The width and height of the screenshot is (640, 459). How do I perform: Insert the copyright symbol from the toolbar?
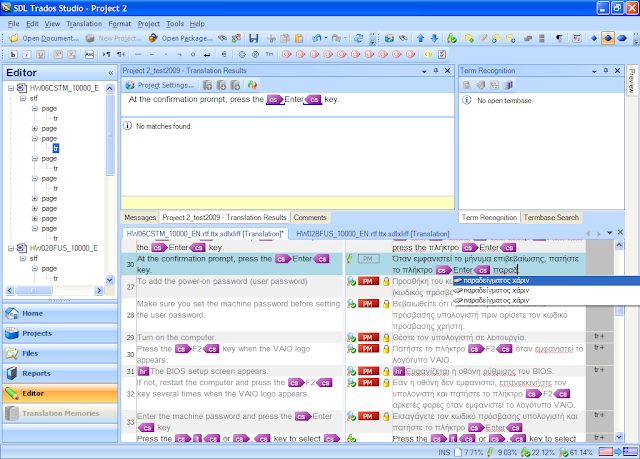point(242,54)
